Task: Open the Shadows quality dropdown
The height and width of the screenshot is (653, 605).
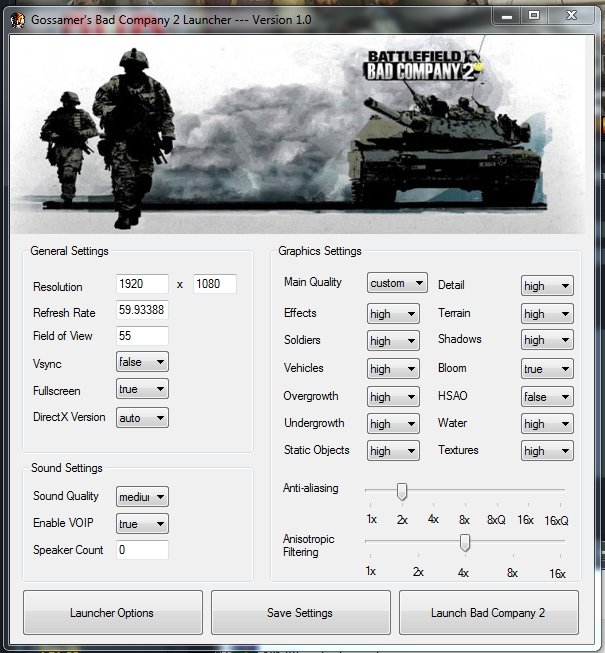Action: coord(547,340)
